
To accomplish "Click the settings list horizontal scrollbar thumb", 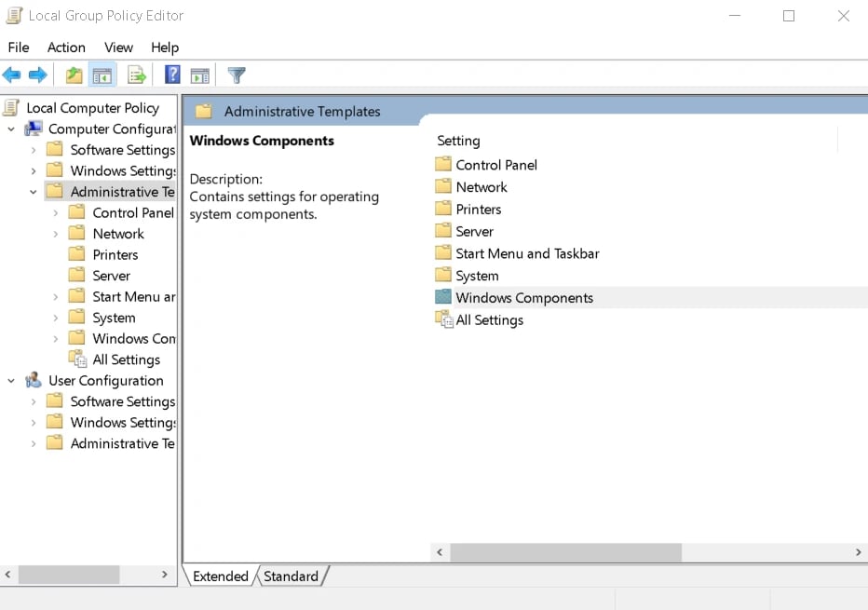I will click(565, 552).
